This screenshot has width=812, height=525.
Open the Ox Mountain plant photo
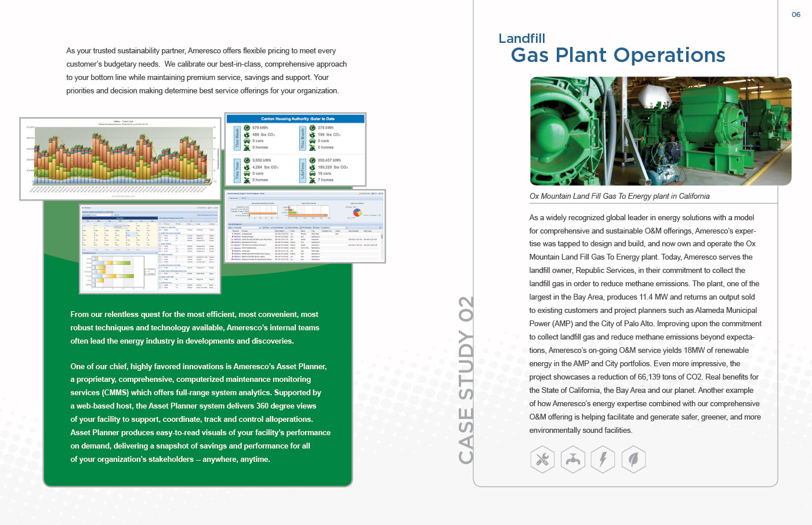(660, 131)
